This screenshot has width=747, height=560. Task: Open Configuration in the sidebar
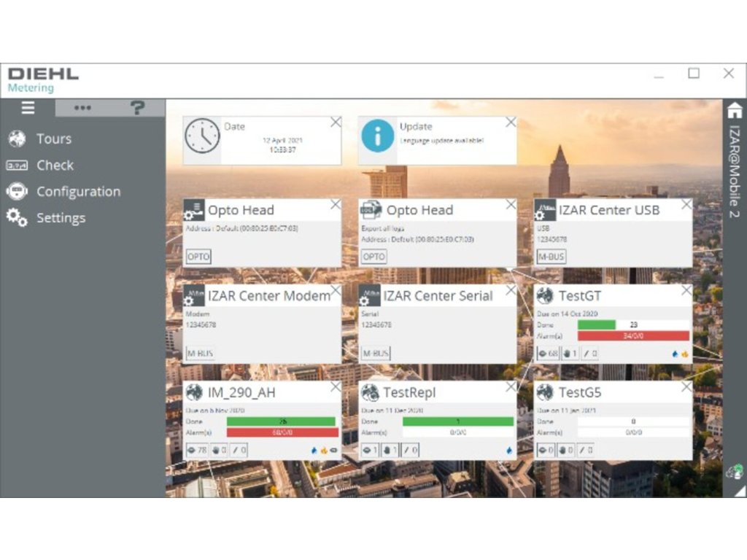[78, 192]
